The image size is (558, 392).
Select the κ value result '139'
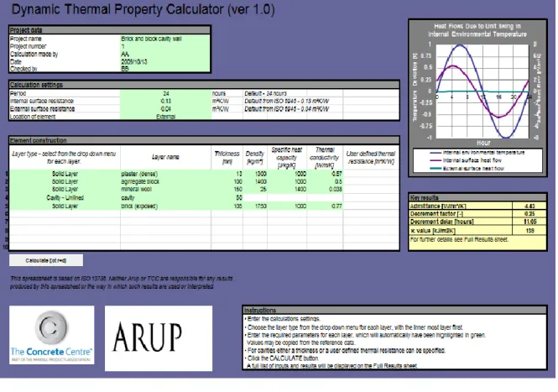(x=529, y=230)
